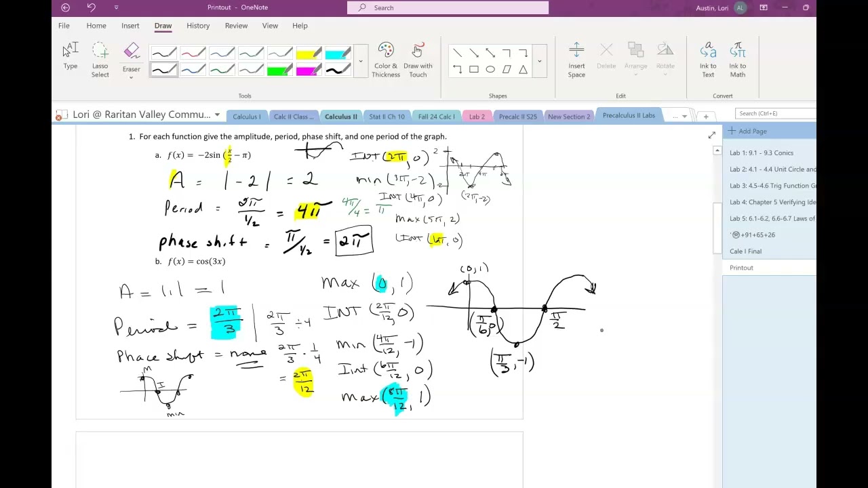This screenshot has width=868, height=488.
Task: Select the yellow highlighter
Action: pyautogui.click(x=309, y=54)
